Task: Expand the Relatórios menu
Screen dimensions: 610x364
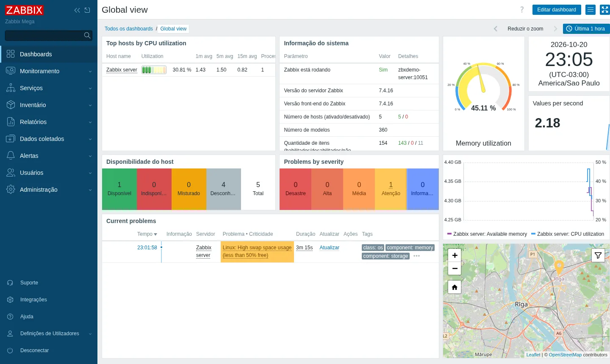Action: coord(49,122)
